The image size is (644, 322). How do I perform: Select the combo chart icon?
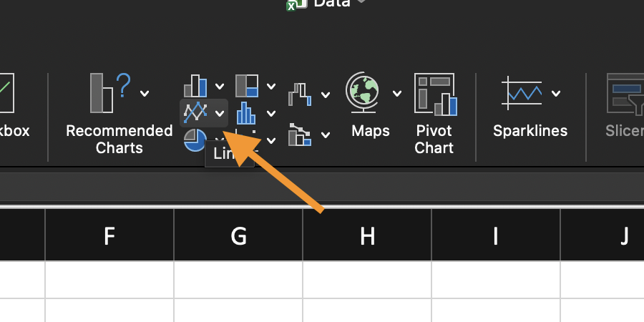click(x=301, y=134)
